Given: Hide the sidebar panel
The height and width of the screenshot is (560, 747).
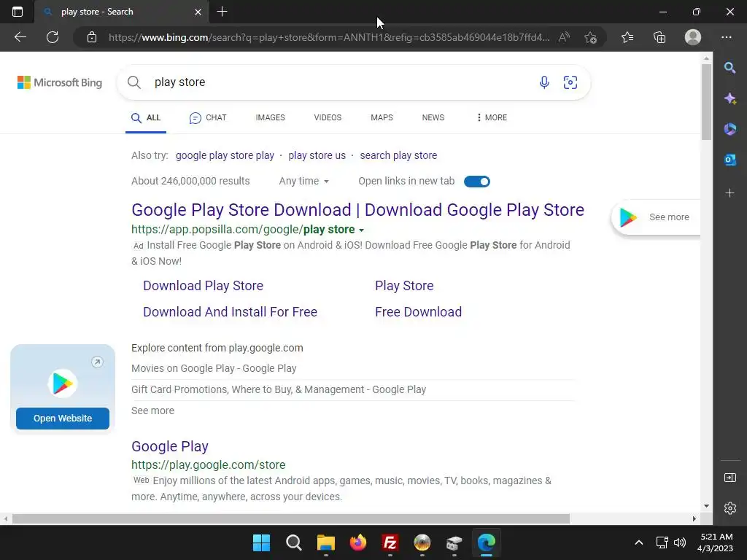Looking at the screenshot, I should point(729,478).
